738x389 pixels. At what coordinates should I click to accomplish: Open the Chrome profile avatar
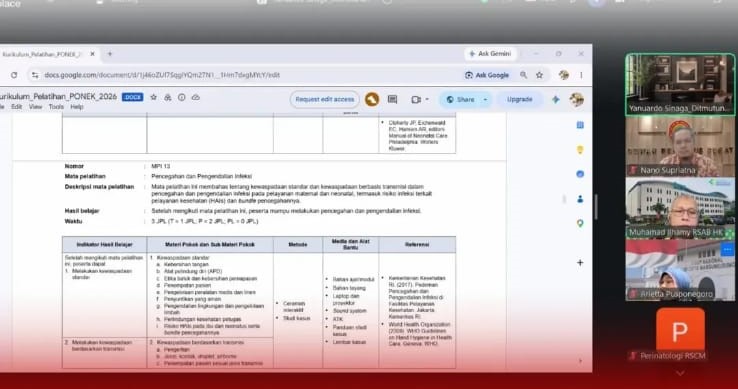[563, 75]
